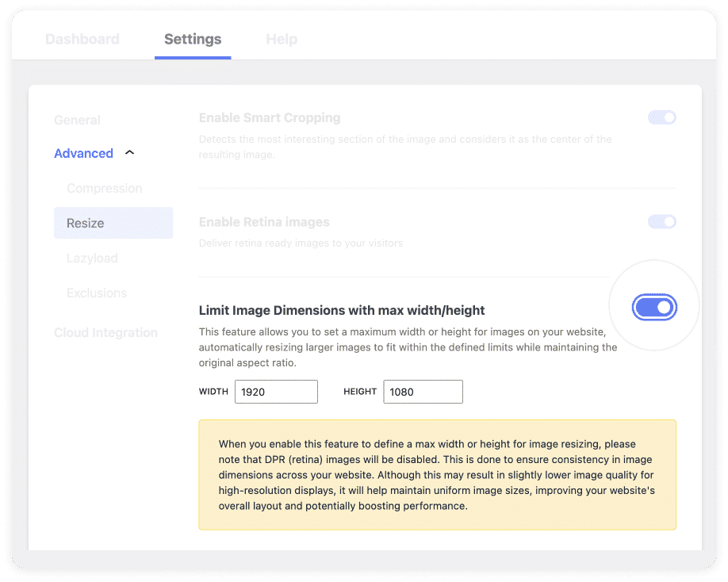Open Compression sub-settings
Viewport: 728px width, 582px height.
pyautogui.click(x=105, y=188)
